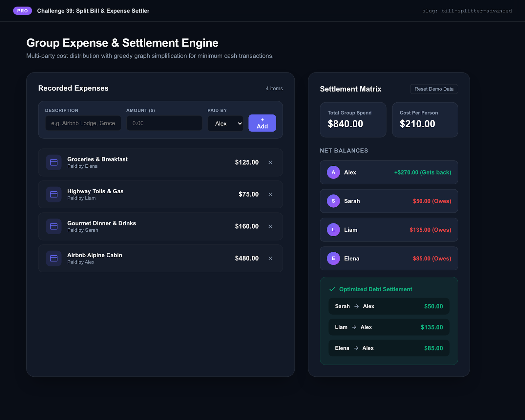Click card icon beside Gourmet Dinner & Drinks
This screenshot has height=420, width=525.
(54, 226)
